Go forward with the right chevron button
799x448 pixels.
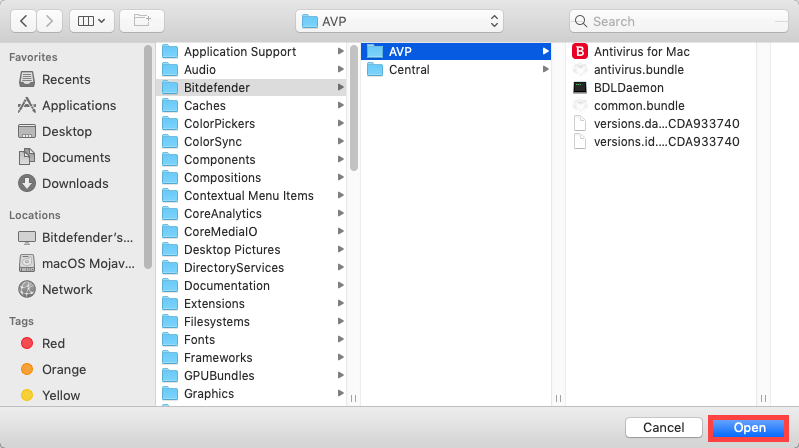tap(49, 21)
